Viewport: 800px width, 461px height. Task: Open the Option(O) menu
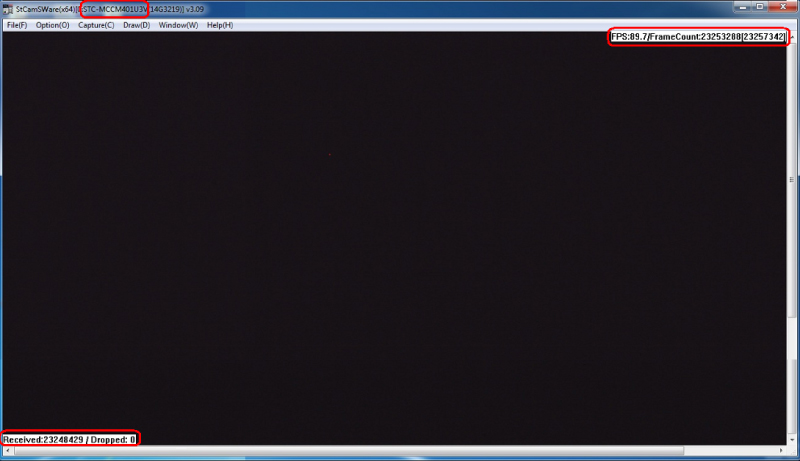coord(52,25)
